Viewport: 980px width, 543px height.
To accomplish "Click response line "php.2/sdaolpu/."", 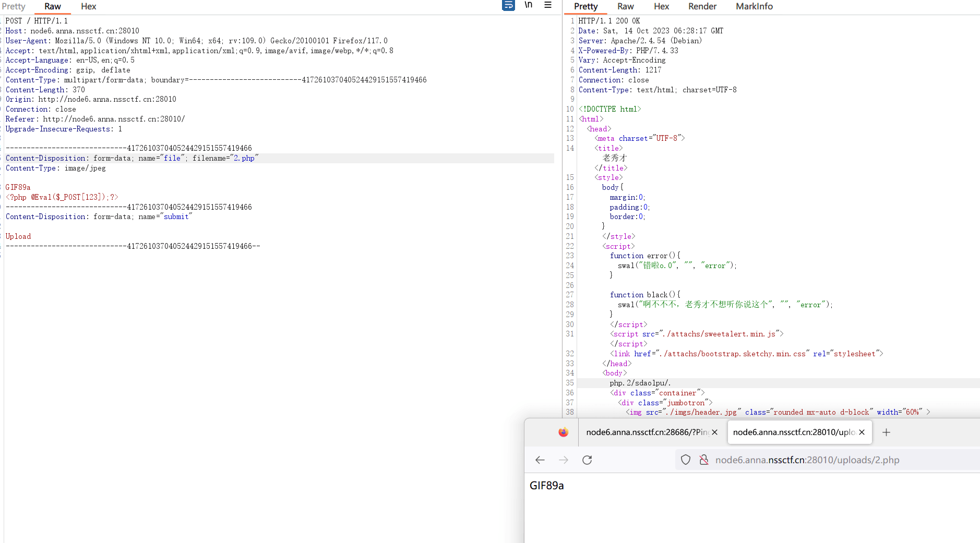I will tap(640, 383).
